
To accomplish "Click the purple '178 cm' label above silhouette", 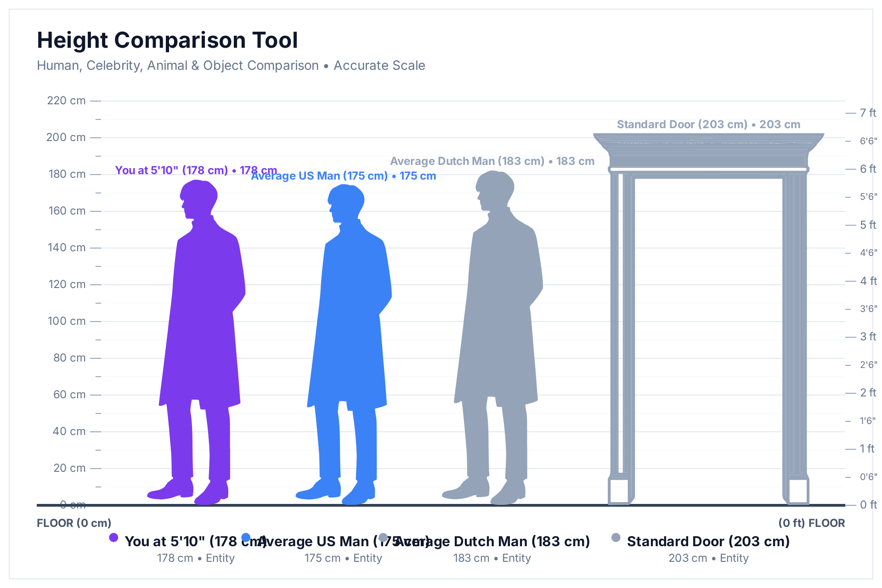I will tap(196, 170).
